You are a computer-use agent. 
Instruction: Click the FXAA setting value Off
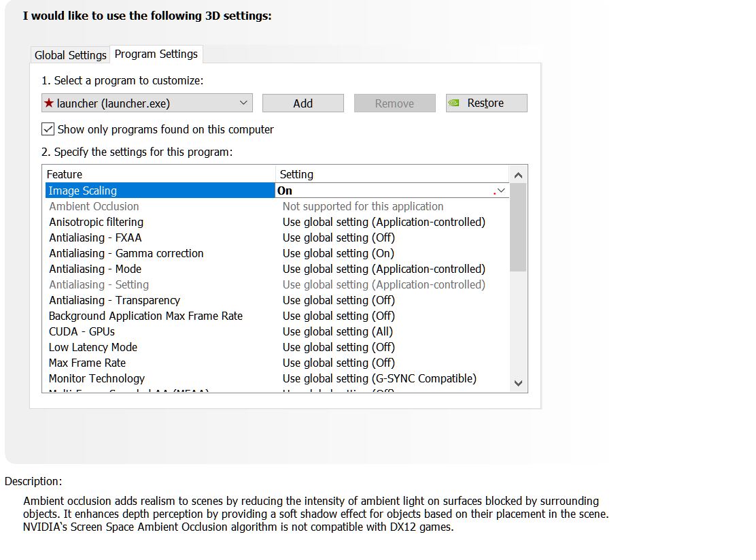click(x=339, y=237)
